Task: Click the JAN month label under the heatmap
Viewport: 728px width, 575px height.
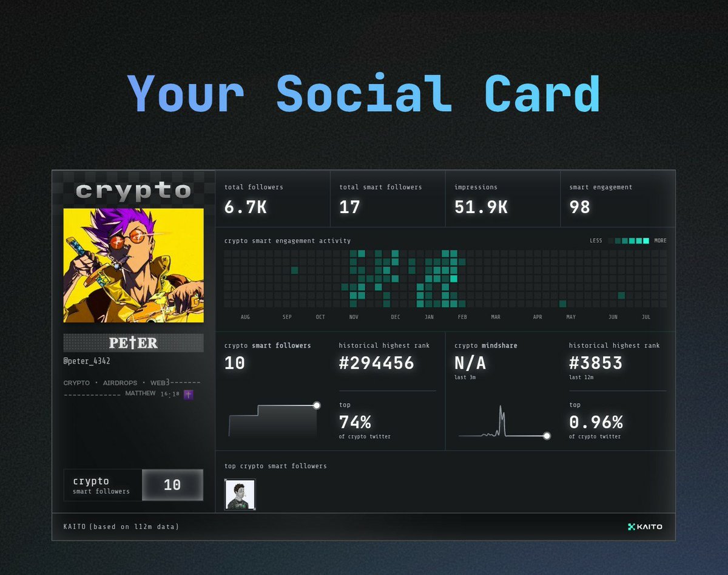Action: [x=429, y=317]
